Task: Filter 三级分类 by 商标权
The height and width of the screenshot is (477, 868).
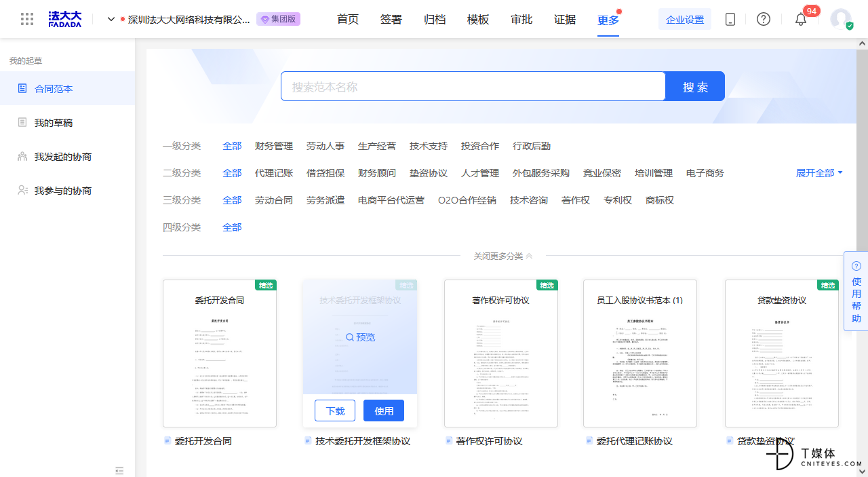Action: pyautogui.click(x=660, y=200)
